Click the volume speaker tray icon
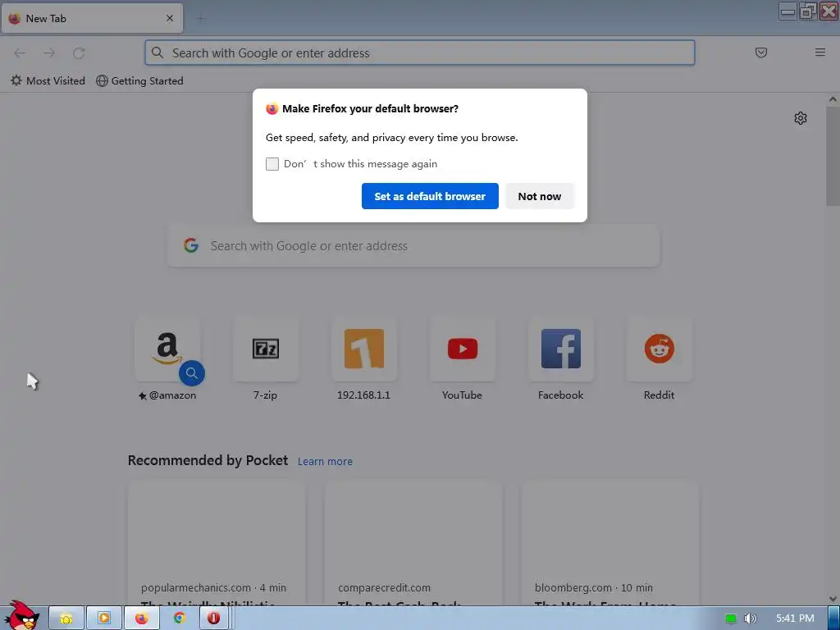The height and width of the screenshot is (630, 840). [x=751, y=619]
